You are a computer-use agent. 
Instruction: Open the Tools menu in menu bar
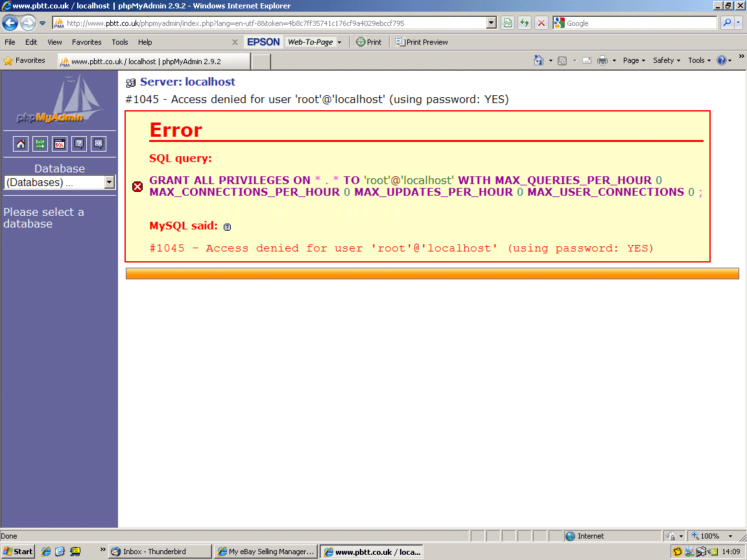point(119,42)
